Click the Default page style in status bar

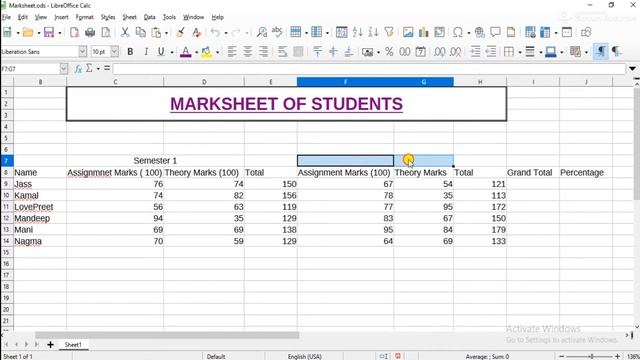point(216,356)
